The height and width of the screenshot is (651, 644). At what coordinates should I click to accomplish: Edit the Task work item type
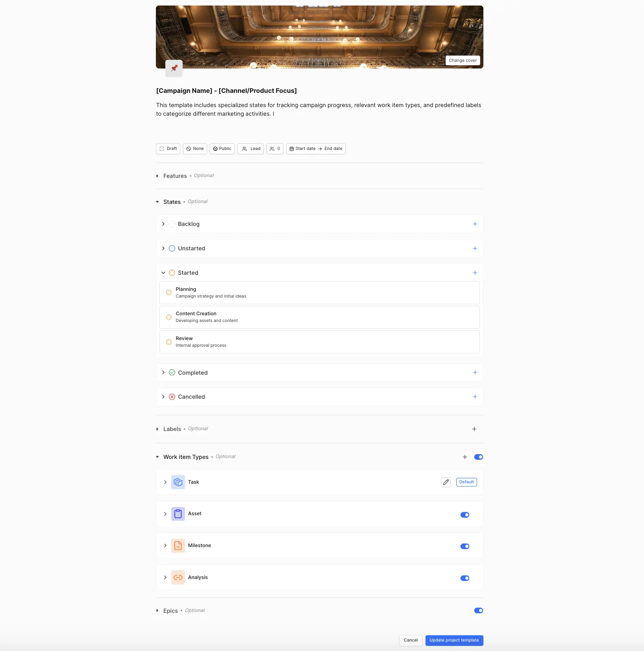(446, 482)
